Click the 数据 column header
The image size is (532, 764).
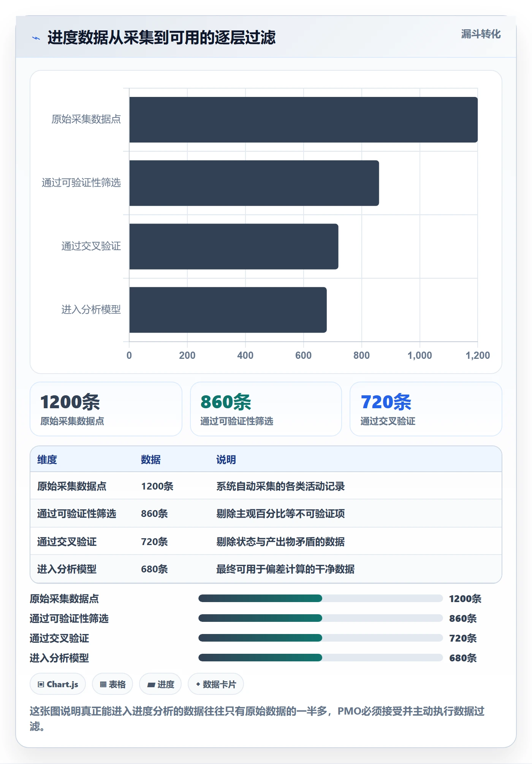point(150,460)
